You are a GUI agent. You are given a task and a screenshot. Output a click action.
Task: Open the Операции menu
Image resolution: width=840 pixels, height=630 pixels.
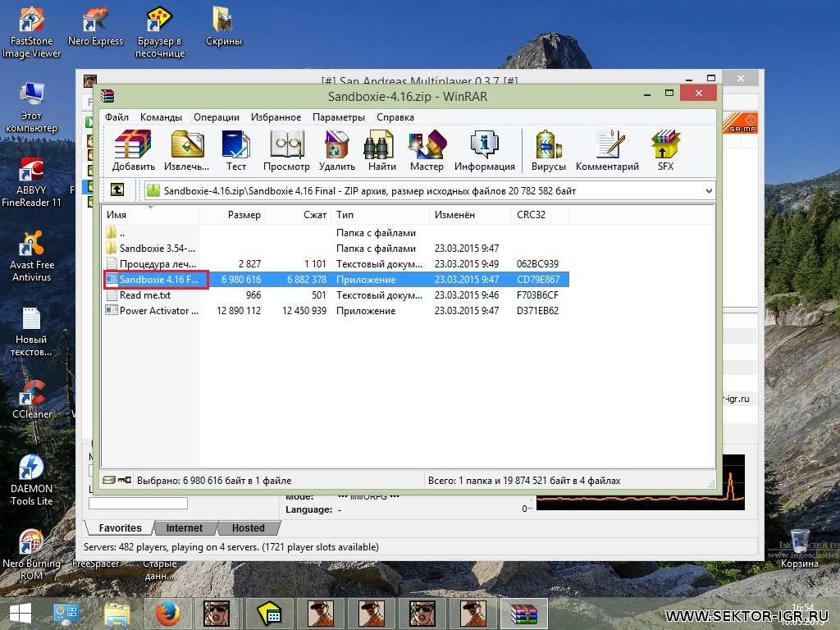pos(217,116)
